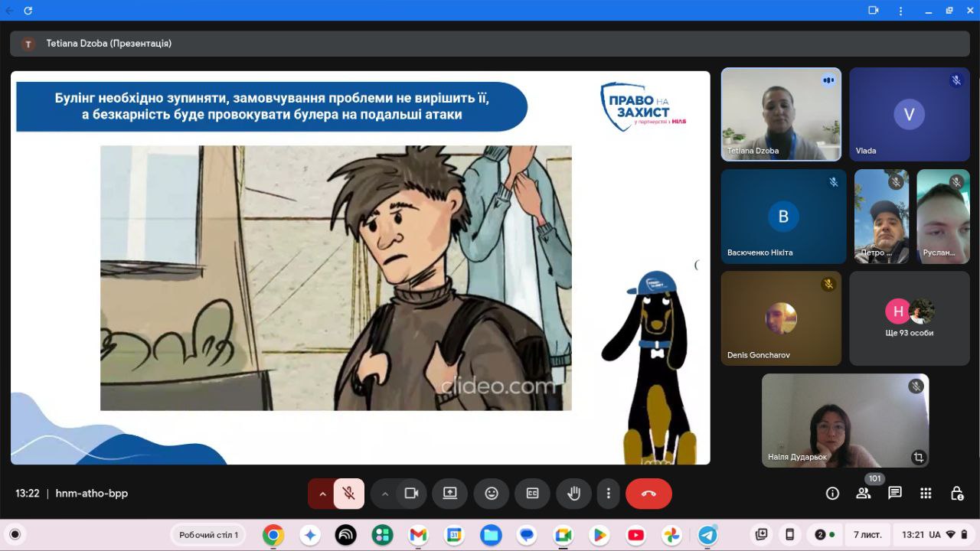Click the present screen icon
The height and width of the screenshot is (551, 980).
pos(449,494)
